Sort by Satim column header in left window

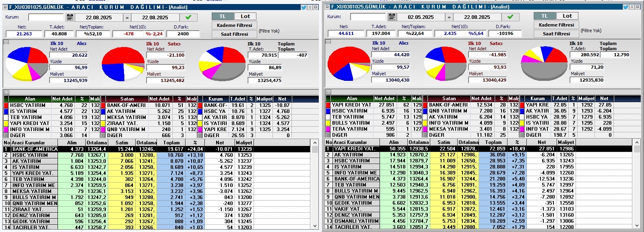[x=122, y=142]
